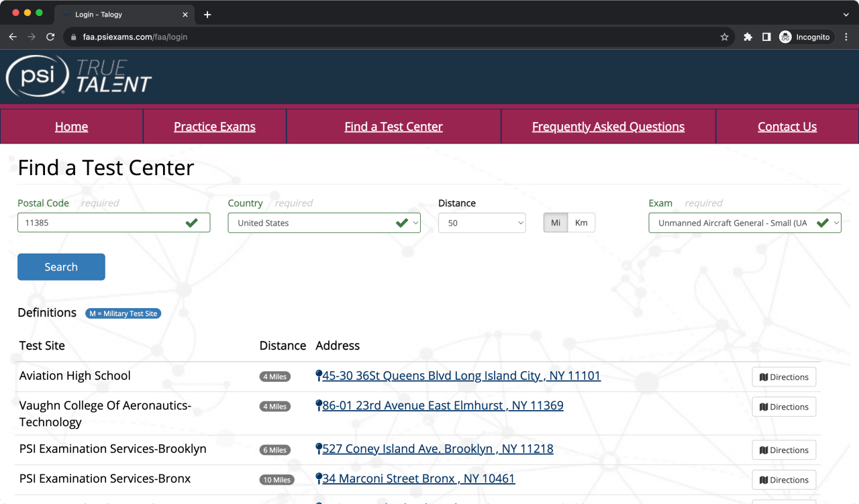859x504 pixels.
Task: Click the PSI True Talent logo
Action: point(79,76)
